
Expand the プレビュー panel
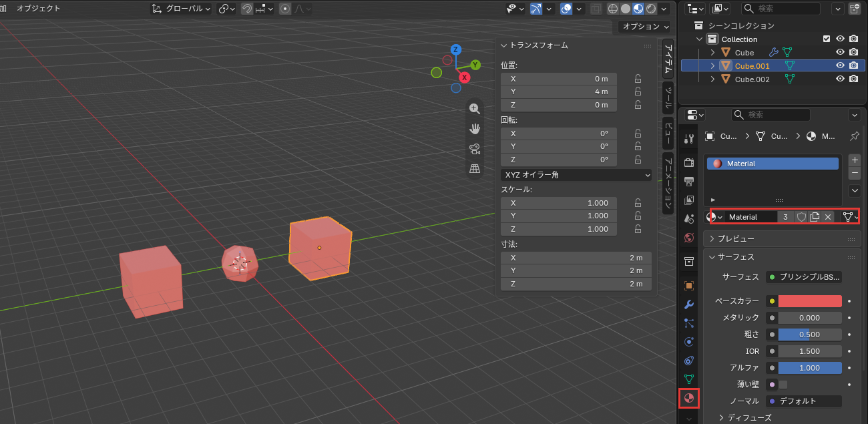pos(783,238)
